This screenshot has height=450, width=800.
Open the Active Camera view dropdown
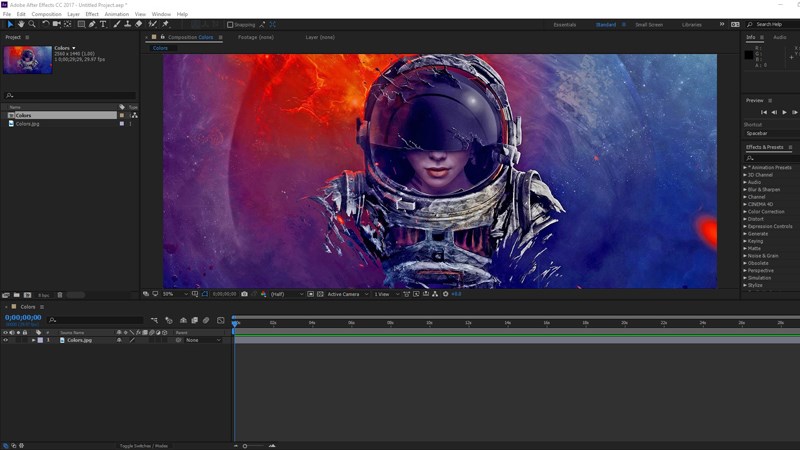coord(345,294)
